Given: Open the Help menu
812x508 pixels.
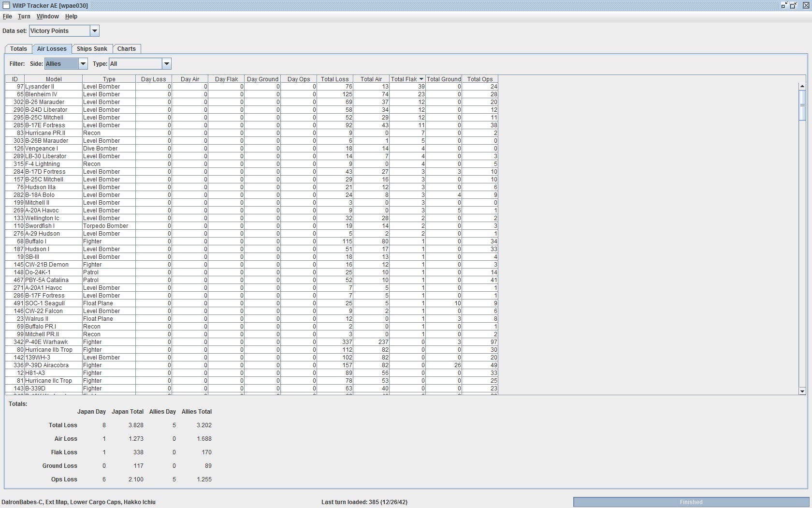Looking at the screenshot, I should tap(71, 16).
